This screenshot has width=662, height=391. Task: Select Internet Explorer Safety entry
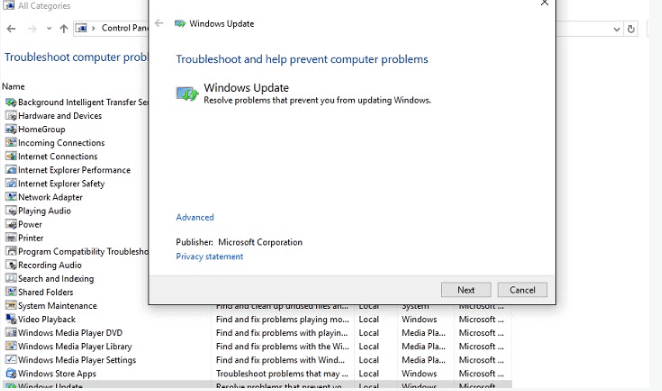[x=61, y=184]
